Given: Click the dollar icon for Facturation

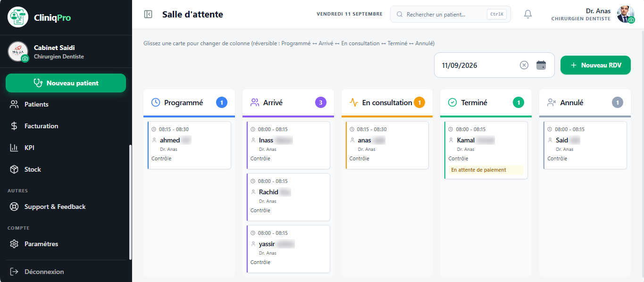Looking at the screenshot, I should (x=14, y=126).
